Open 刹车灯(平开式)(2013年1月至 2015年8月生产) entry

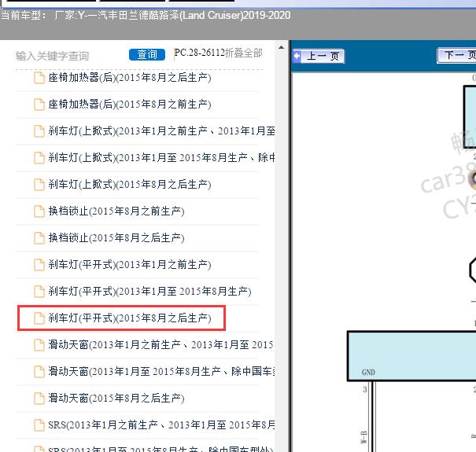pyautogui.click(x=149, y=291)
